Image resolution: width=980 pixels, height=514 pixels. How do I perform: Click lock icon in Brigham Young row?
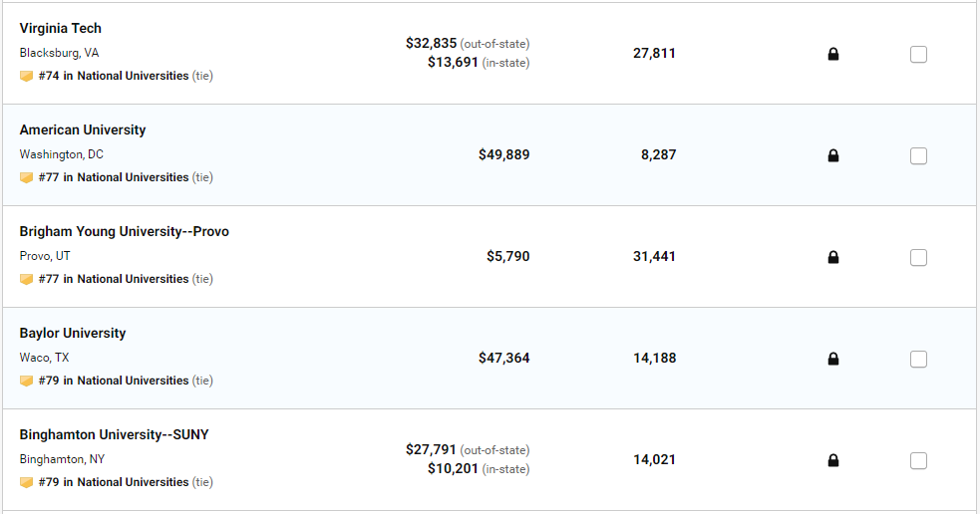833,257
